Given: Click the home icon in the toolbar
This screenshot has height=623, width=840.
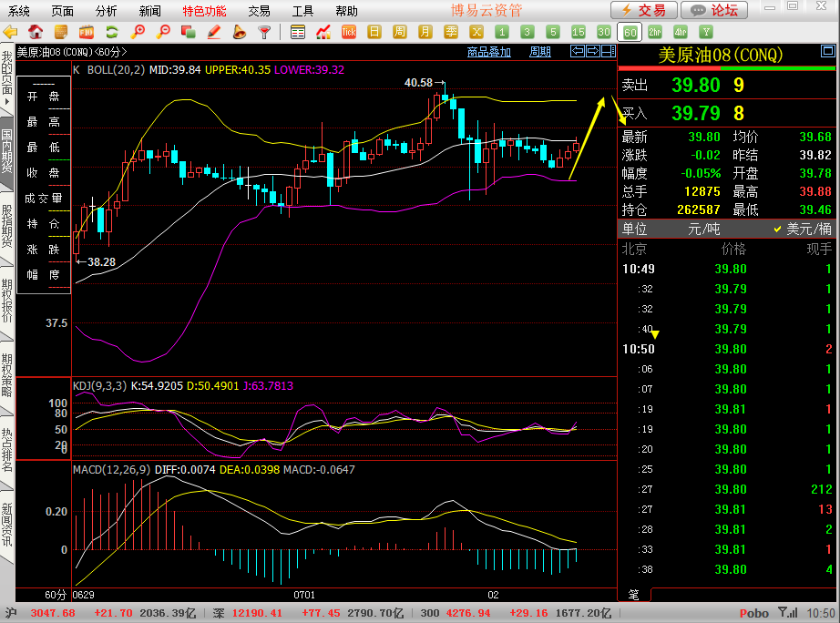Looking at the screenshot, I should [36, 32].
